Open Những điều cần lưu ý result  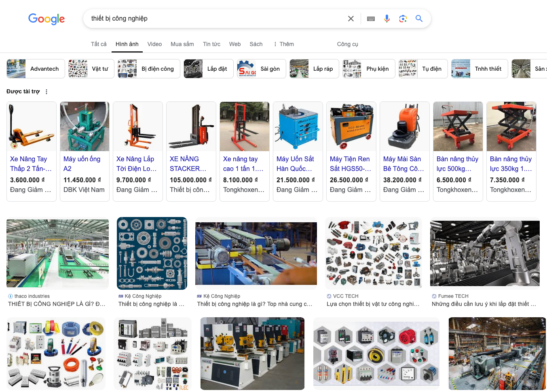coord(484,304)
